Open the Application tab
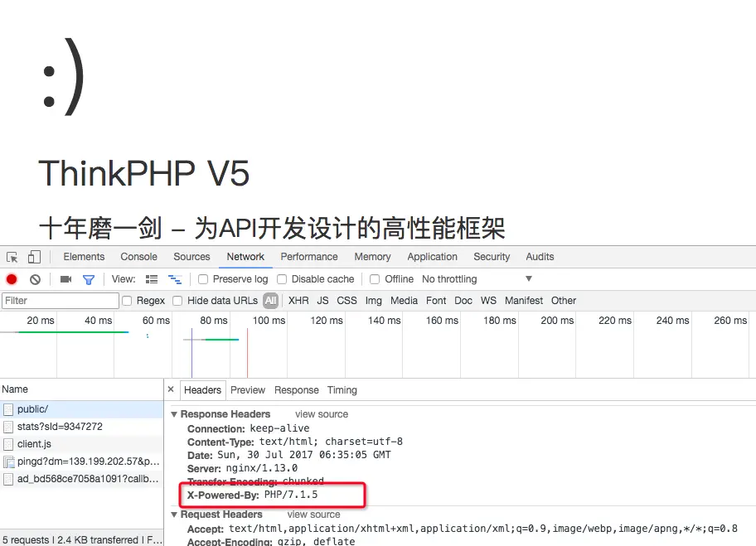Viewport: 756px width, 546px height. [433, 257]
